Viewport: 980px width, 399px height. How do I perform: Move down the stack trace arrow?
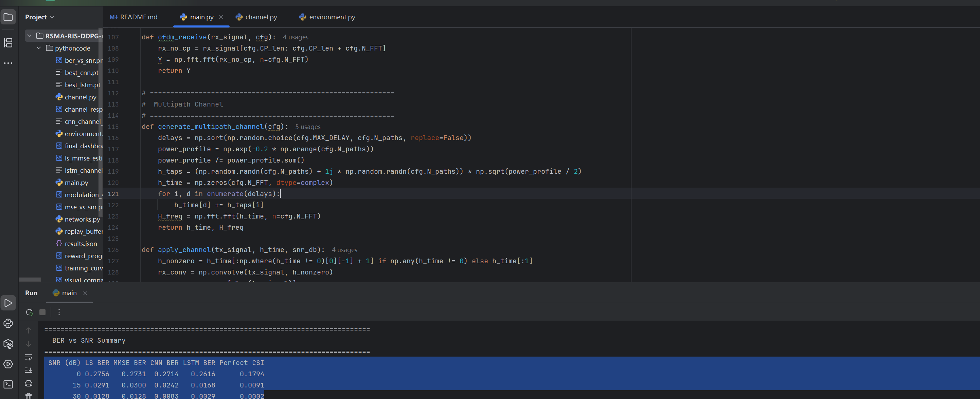pyautogui.click(x=29, y=343)
